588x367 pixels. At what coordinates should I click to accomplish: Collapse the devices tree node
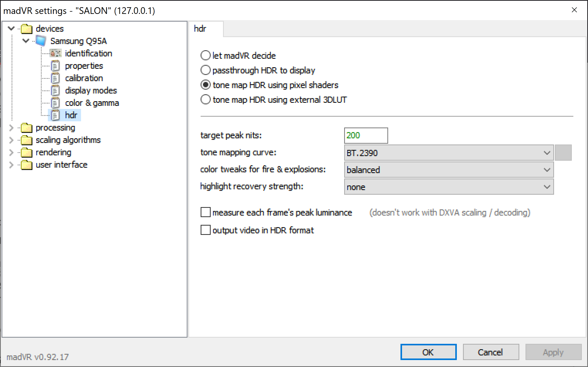pyautogui.click(x=11, y=28)
